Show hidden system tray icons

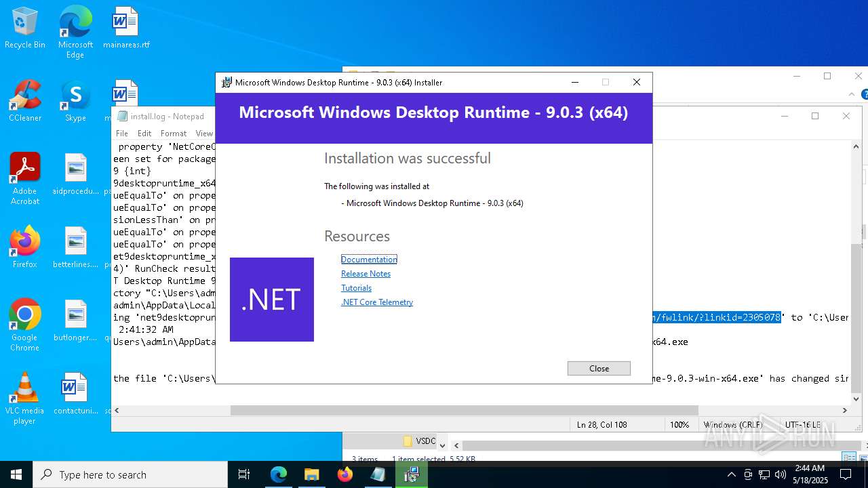point(731,474)
